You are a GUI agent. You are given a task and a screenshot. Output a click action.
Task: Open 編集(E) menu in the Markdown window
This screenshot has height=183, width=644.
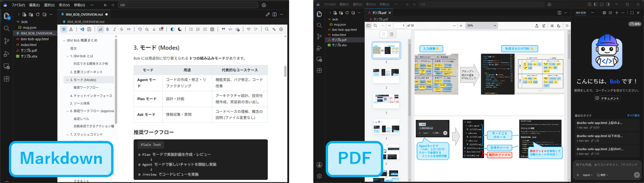click(x=34, y=5)
